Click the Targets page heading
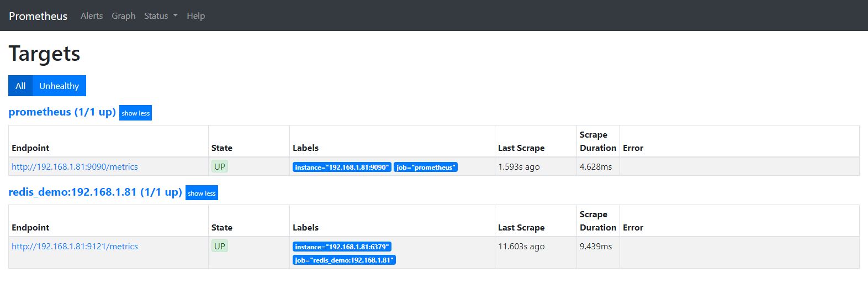868x288 pixels. click(x=44, y=54)
